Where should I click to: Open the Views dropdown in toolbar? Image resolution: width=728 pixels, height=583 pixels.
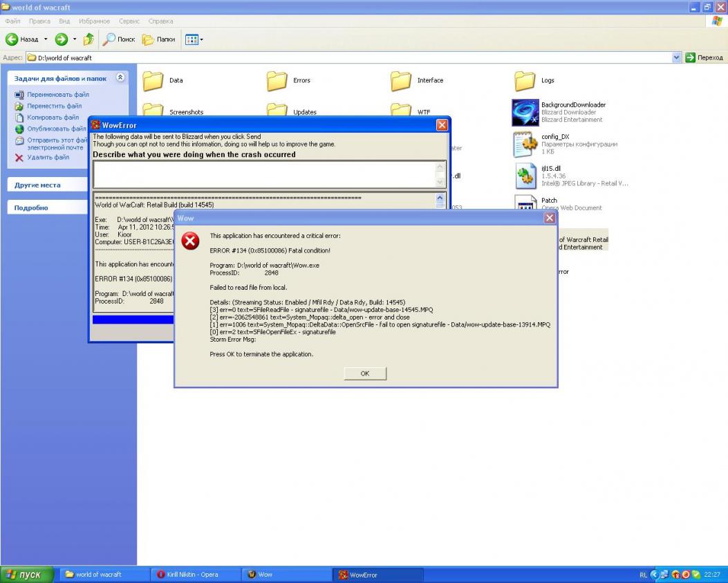[194, 39]
